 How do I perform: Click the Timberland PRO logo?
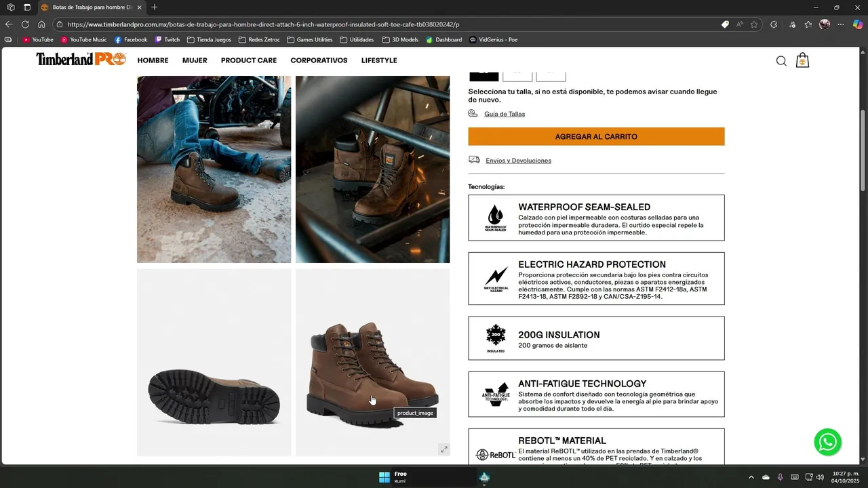click(81, 60)
